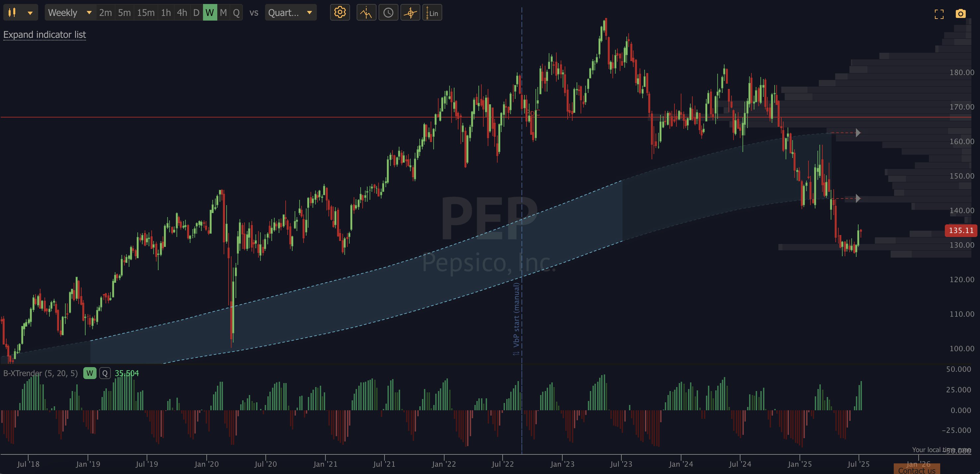Click the Contact us button
The height and width of the screenshot is (474, 980).
917,470
